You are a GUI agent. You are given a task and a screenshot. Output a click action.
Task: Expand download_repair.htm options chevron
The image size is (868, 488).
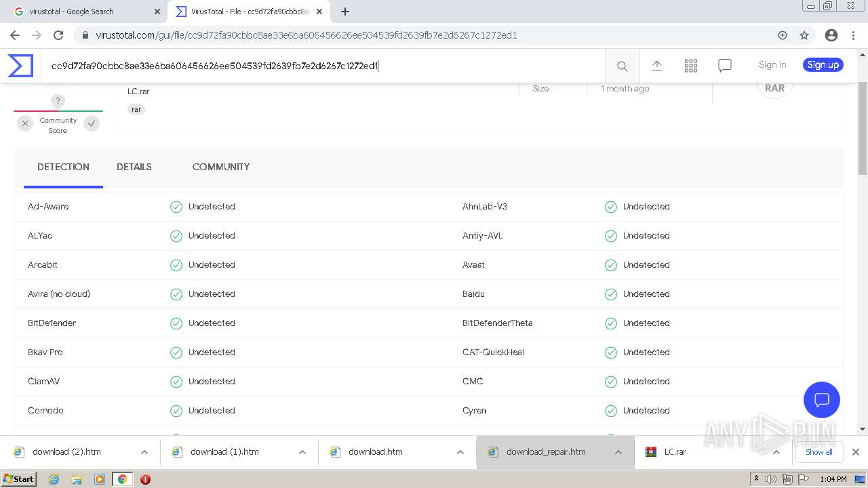(618, 452)
